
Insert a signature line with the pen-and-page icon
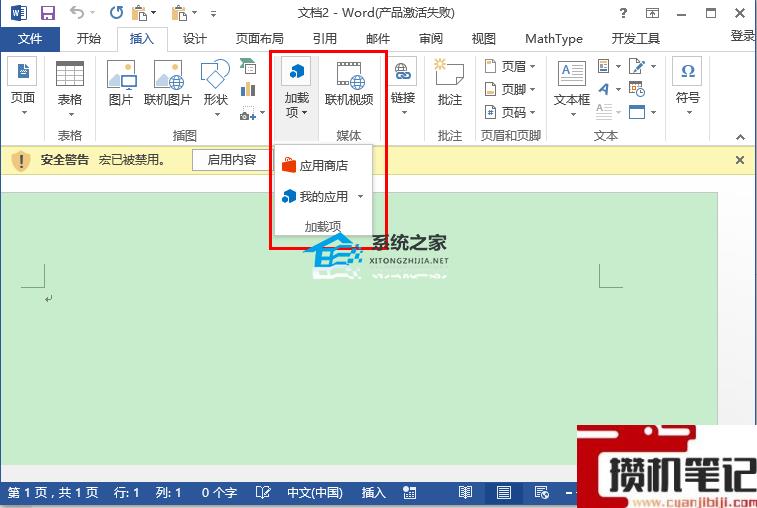(637, 66)
